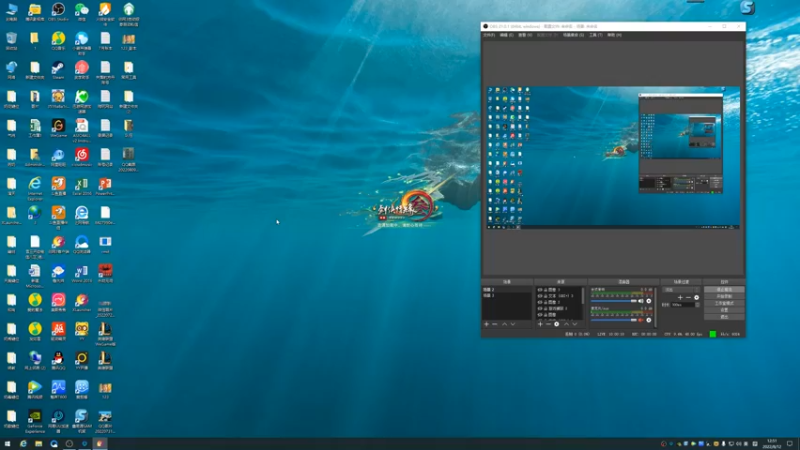The width and height of the screenshot is (800, 450).
Task: Select OBS Studio desktop shortcut
Action: (x=58, y=12)
